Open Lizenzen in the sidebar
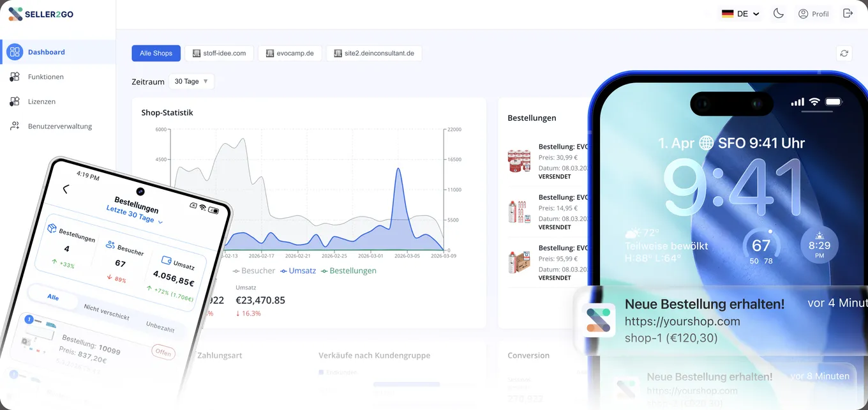This screenshot has width=868, height=410. 57,102
